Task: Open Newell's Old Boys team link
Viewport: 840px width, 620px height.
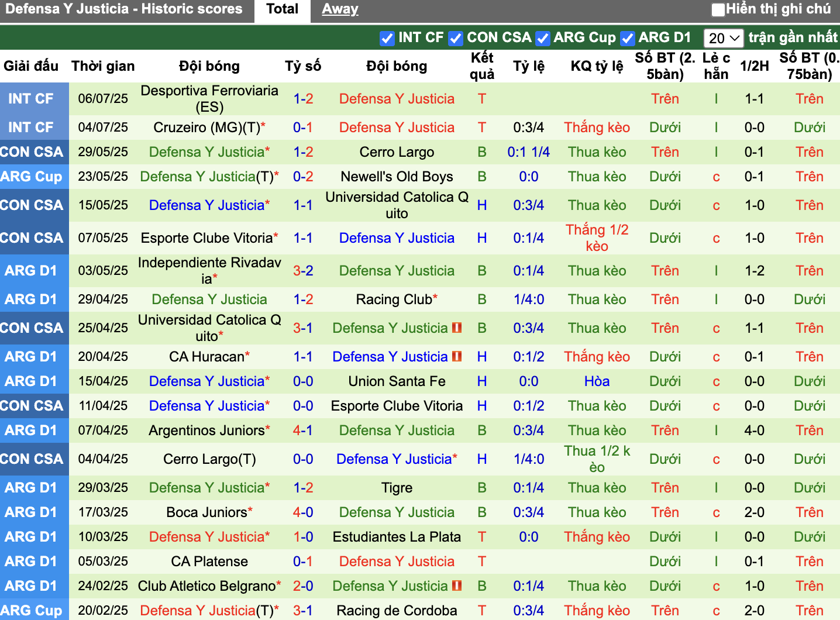Action: [397, 177]
